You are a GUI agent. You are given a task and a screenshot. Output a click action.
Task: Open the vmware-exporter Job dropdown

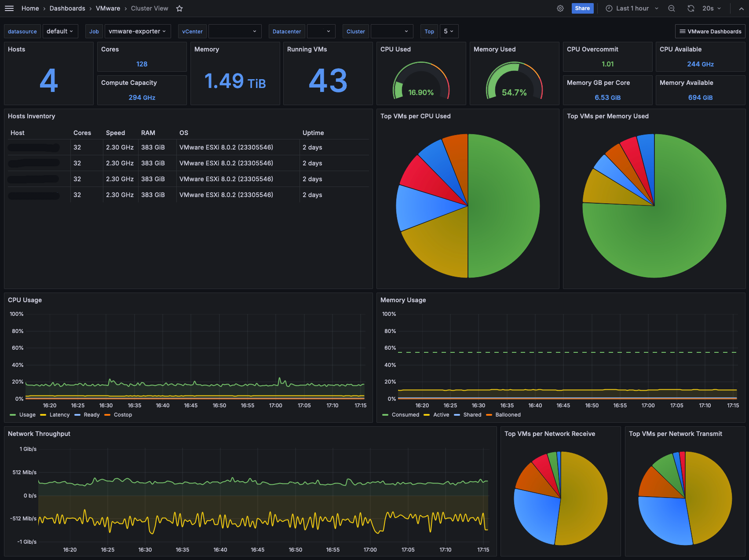pos(138,31)
